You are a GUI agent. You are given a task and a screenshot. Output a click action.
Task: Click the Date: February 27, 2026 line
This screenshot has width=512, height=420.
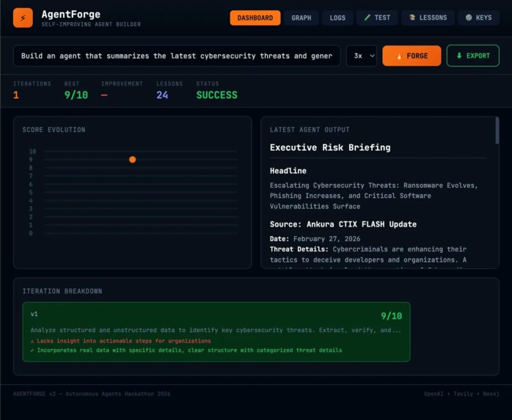(315, 238)
